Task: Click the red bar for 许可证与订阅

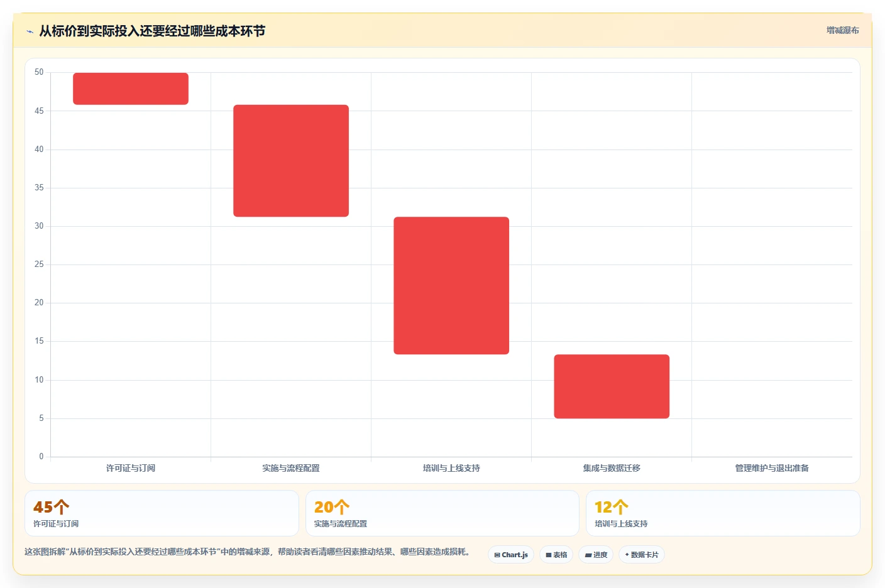Action: (x=131, y=89)
